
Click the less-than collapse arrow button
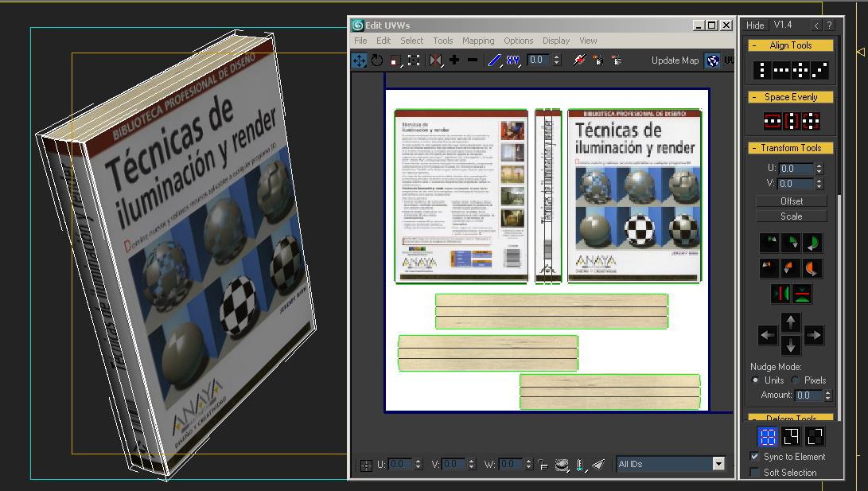pyautogui.click(x=816, y=25)
